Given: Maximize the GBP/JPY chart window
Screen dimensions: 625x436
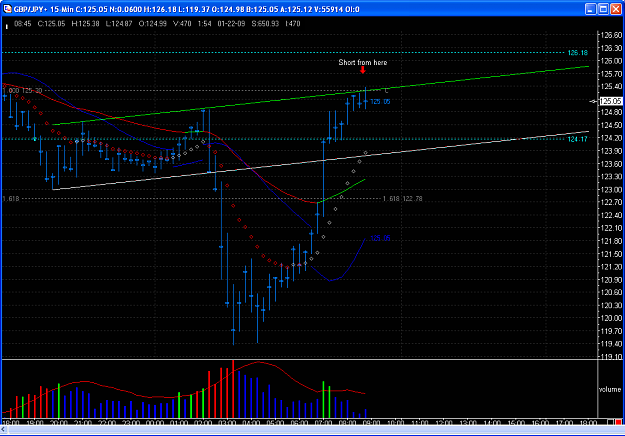Looking at the screenshot, I should [x=603, y=9].
